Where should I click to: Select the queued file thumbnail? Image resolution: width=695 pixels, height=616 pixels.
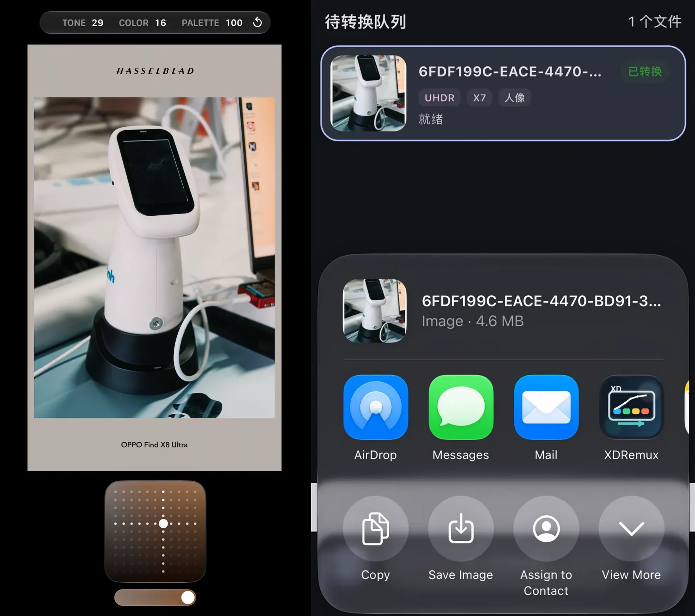[368, 93]
